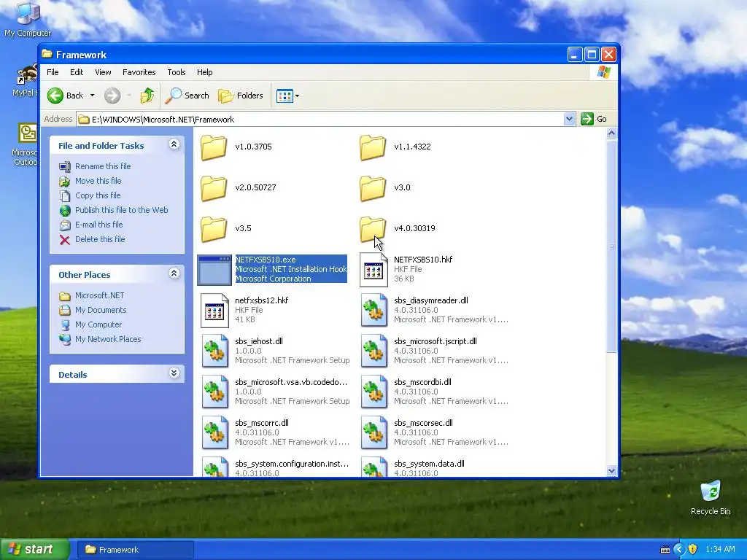
Task: Open the v1.0.3705 folder icon
Action: tap(214, 147)
